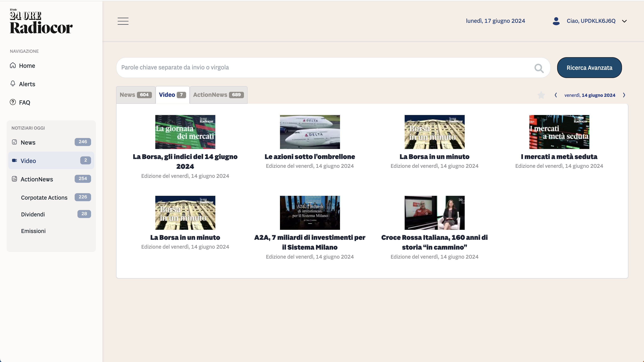Screen dimensions: 644x362
Task: Click the keyword search input field
Action: [x=325, y=67]
